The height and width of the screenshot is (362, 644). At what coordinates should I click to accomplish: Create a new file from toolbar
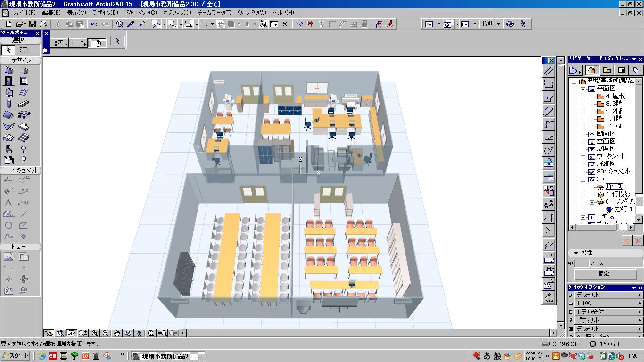click(x=8, y=24)
